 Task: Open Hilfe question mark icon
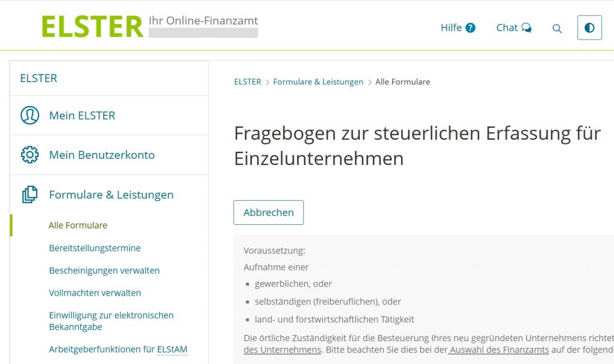pyautogui.click(x=470, y=28)
